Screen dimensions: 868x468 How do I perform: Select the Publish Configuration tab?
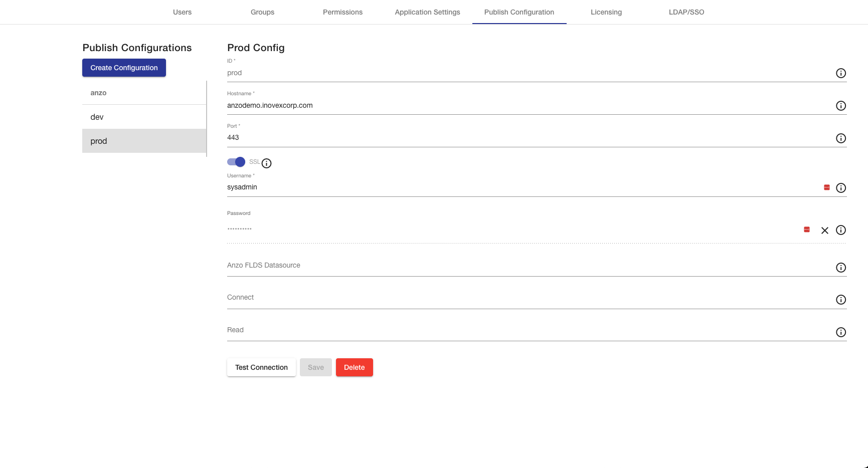point(519,12)
